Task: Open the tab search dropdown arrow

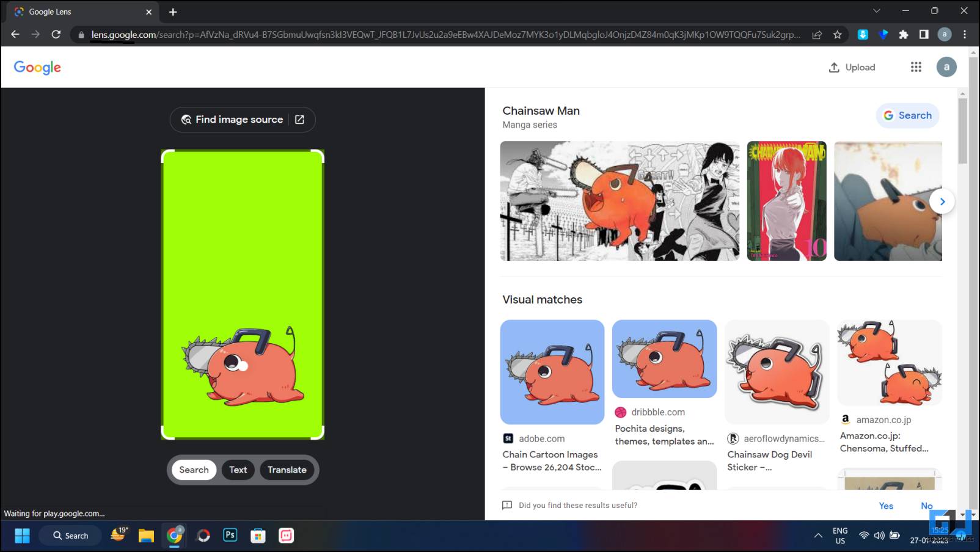Action: [x=877, y=10]
